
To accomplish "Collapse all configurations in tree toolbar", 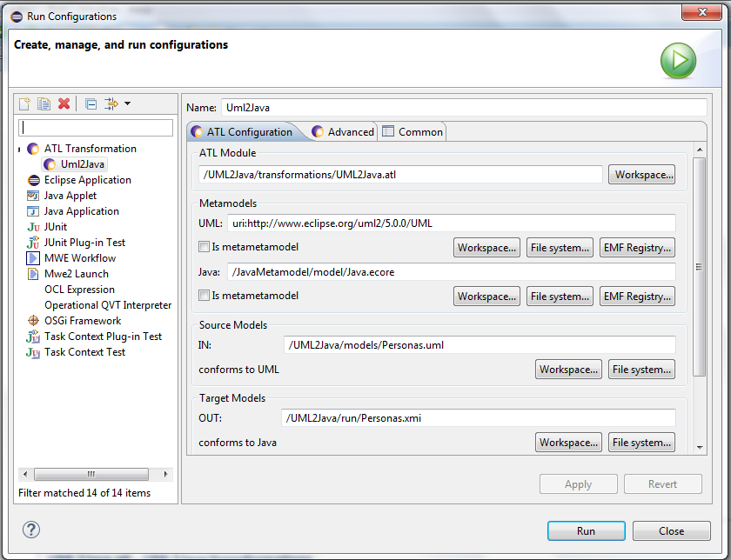I will coord(91,103).
